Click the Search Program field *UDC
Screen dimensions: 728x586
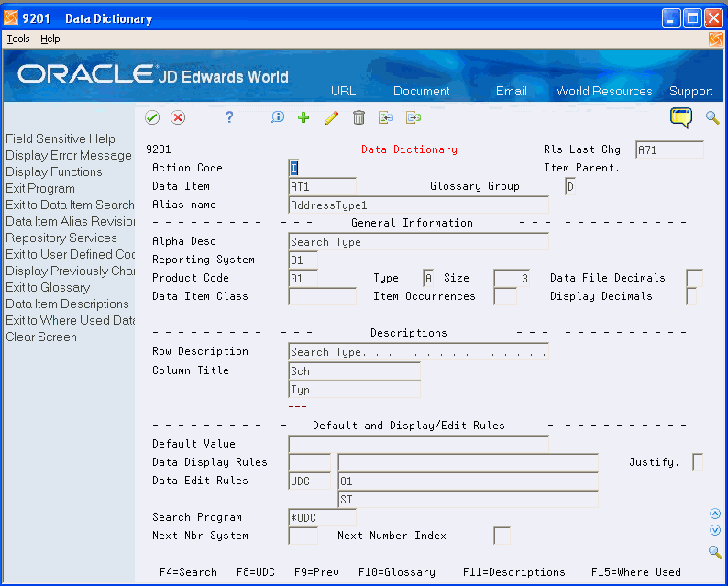click(322, 518)
